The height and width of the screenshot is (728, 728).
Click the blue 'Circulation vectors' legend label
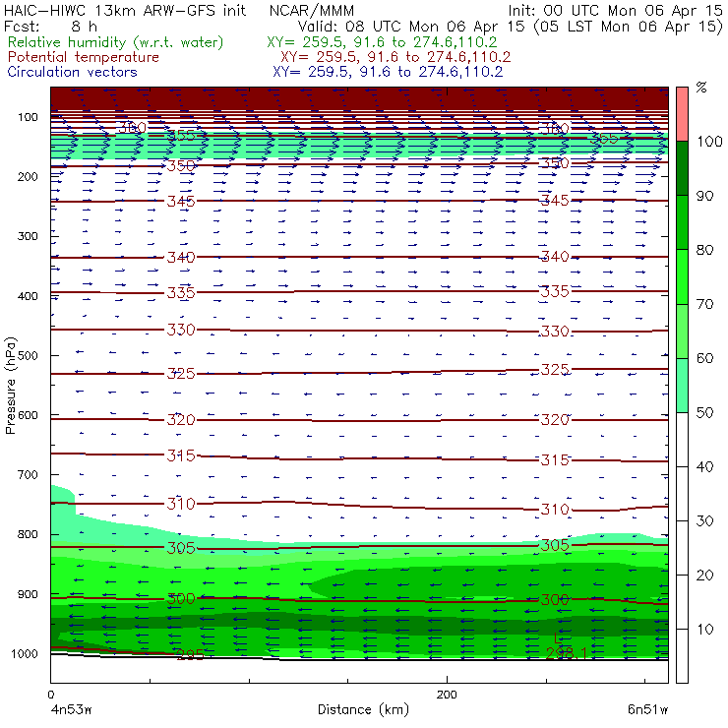coord(73,72)
